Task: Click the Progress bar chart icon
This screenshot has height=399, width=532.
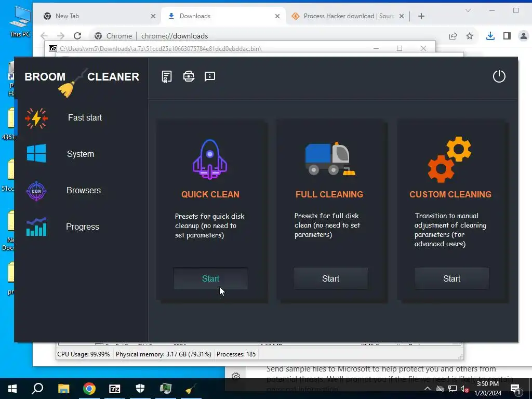Action: (x=36, y=227)
